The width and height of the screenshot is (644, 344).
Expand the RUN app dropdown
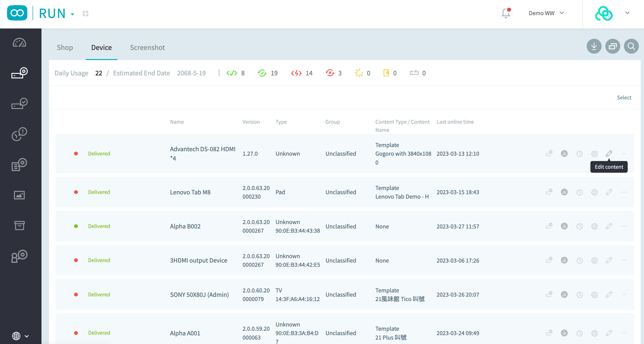pos(72,14)
